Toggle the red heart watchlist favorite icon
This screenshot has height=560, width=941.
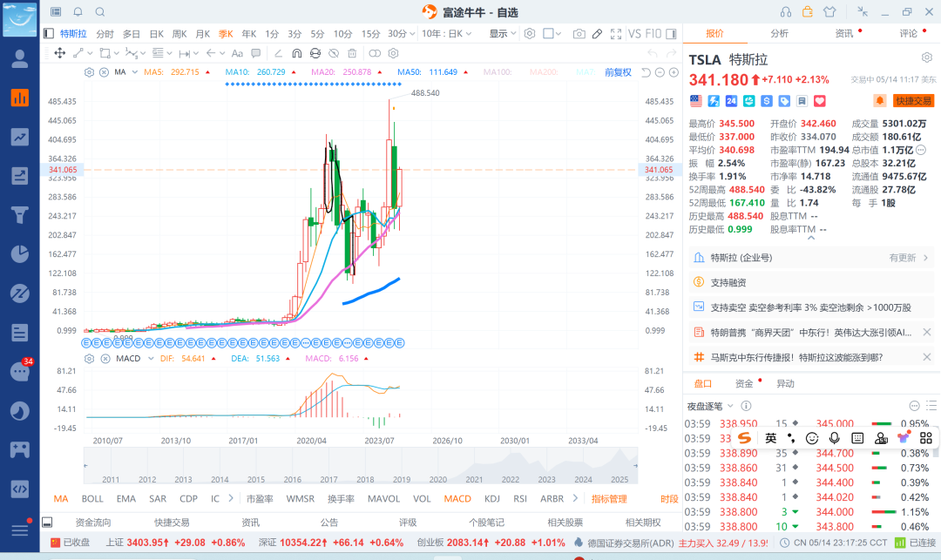(x=820, y=101)
